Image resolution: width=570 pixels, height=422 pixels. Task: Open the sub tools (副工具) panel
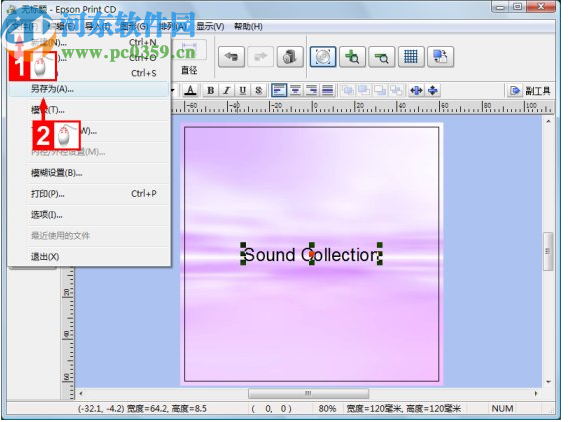pos(530,91)
